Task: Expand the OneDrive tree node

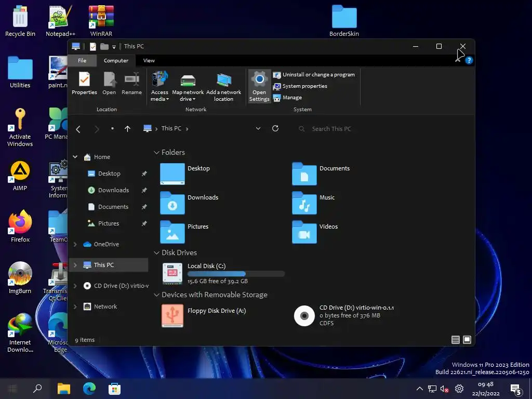Action: coord(75,244)
